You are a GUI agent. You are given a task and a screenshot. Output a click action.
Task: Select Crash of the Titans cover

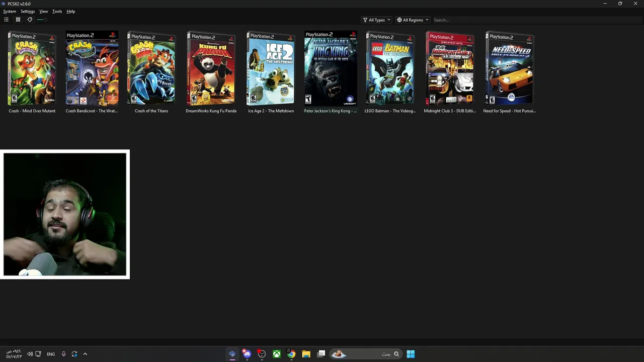151,68
